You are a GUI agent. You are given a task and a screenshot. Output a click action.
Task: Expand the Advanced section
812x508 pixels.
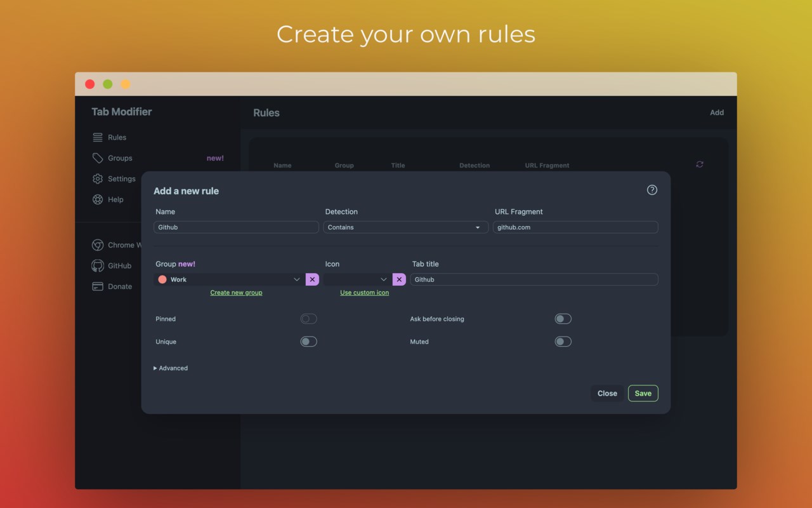[171, 368]
